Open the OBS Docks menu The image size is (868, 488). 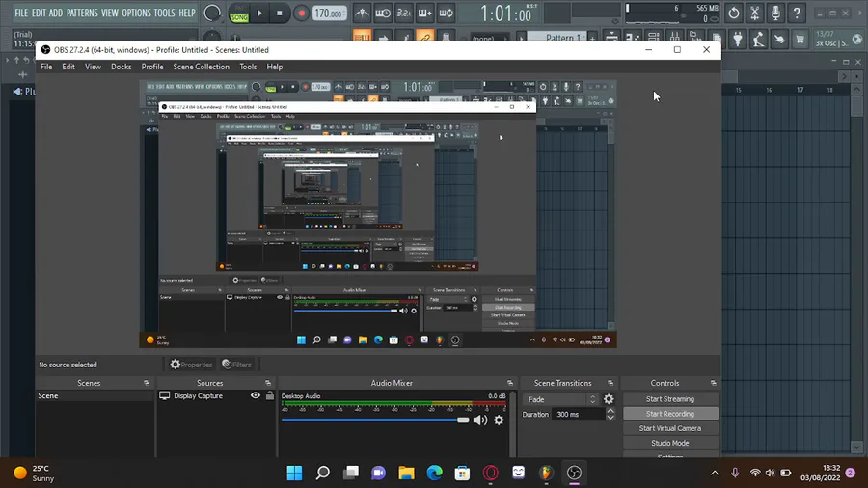point(122,67)
